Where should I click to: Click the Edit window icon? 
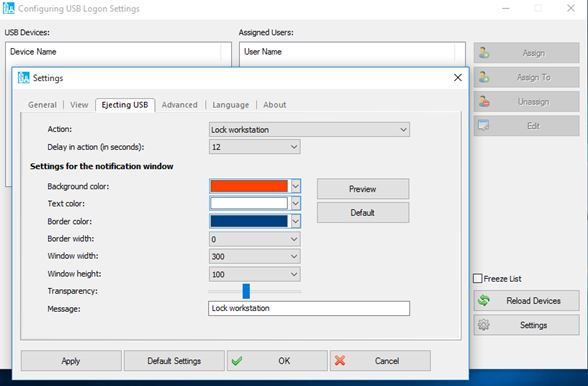tap(483, 126)
